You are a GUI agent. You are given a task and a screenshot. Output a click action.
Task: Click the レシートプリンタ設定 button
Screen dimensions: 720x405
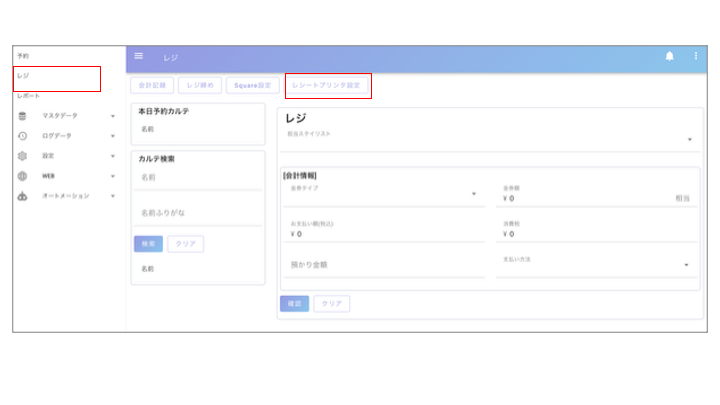pyautogui.click(x=327, y=86)
